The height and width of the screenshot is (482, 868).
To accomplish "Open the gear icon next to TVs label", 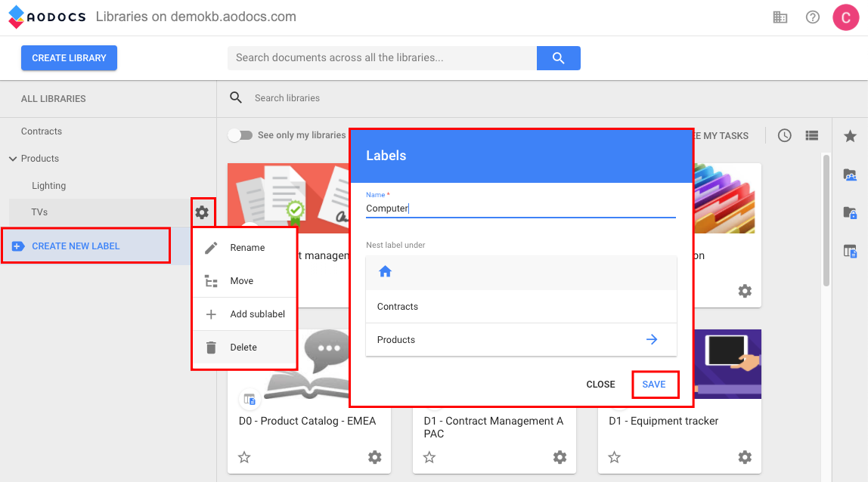I will (x=202, y=212).
